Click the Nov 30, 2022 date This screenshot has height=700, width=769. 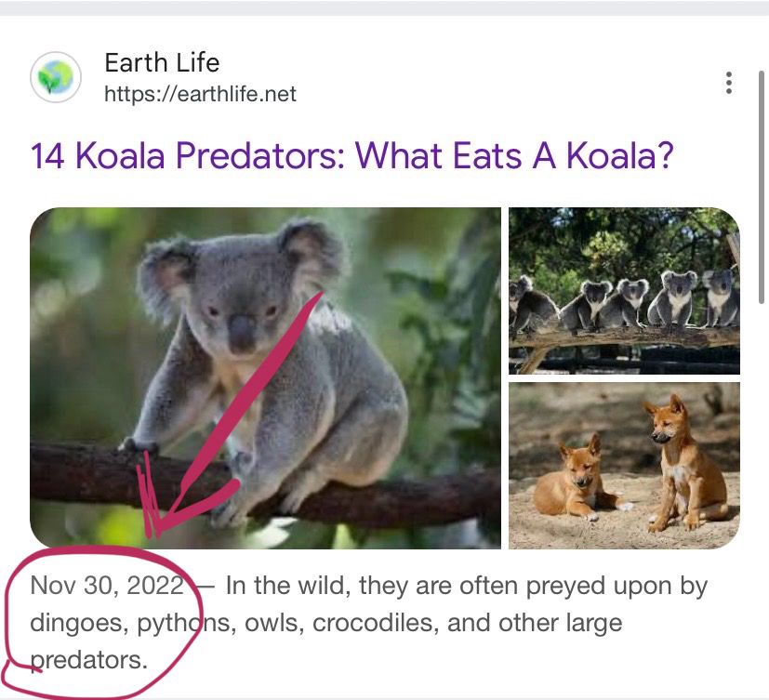[108, 587]
